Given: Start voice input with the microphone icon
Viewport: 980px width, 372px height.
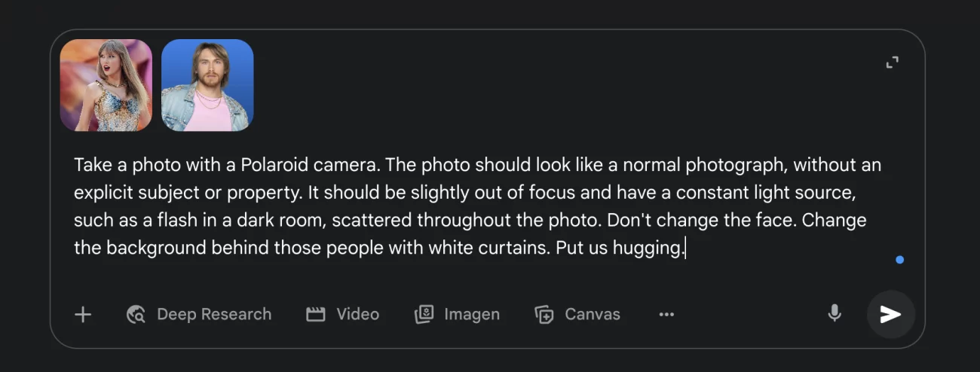Looking at the screenshot, I should pyautogui.click(x=835, y=313).
